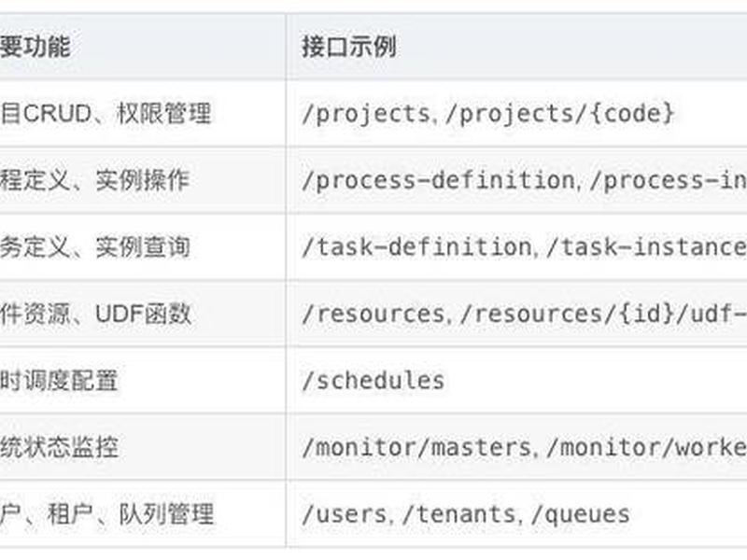Select the /users endpoint text
This screenshot has width=747, height=560.
(x=345, y=514)
